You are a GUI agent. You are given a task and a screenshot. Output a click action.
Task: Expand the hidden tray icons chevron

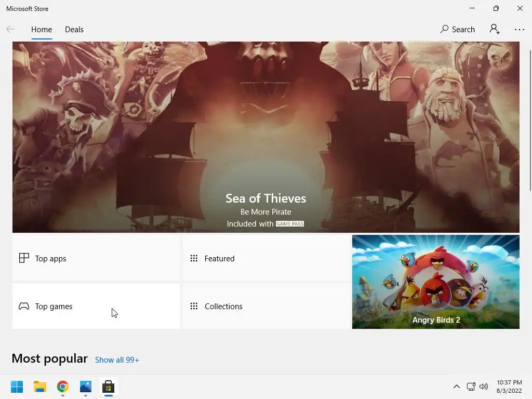click(457, 387)
